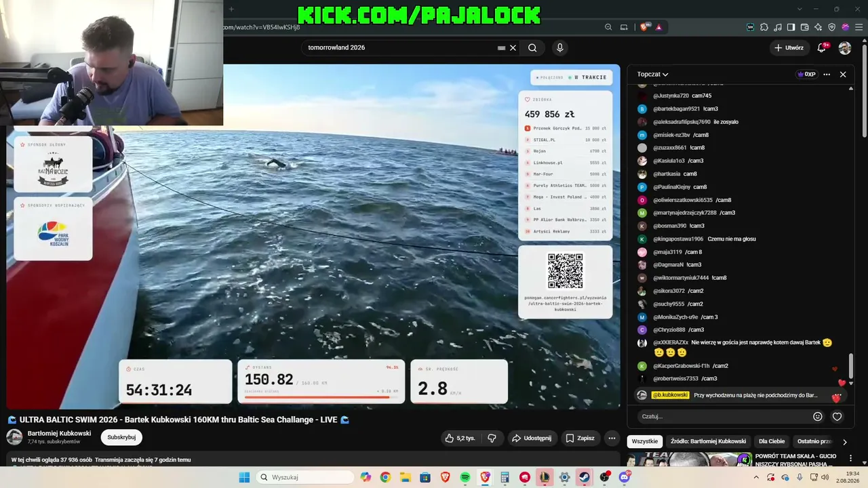
Task: Open the Bartłomiej Kubkowski channel name link
Action: 59,434
